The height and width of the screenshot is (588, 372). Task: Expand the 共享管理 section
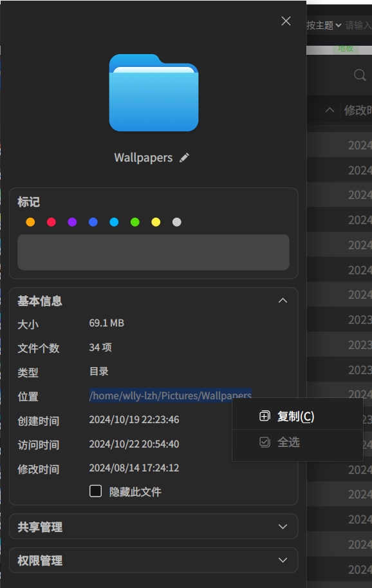pos(283,527)
